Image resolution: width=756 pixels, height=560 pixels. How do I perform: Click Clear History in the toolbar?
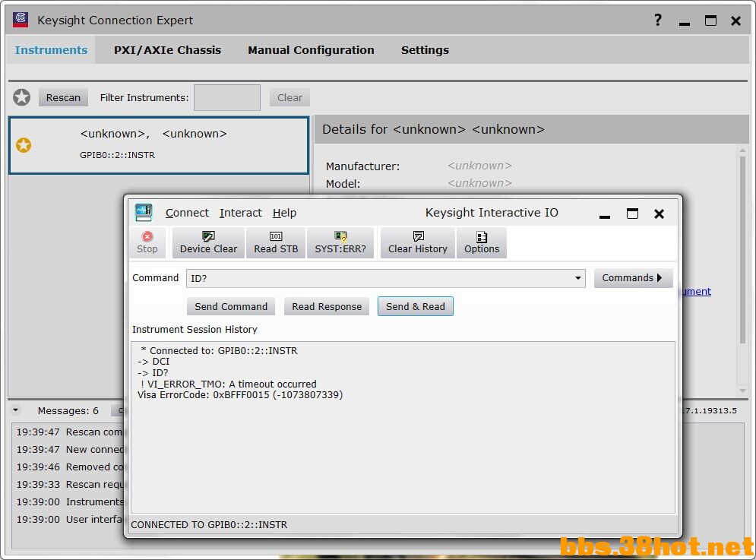pyautogui.click(x=418, y=242)
